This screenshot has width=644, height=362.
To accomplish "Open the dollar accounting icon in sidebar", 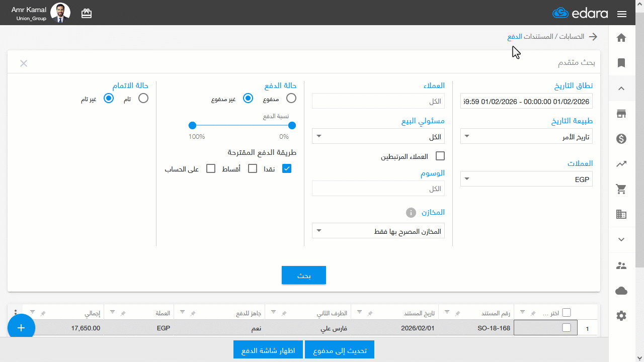I will (621, 139).
